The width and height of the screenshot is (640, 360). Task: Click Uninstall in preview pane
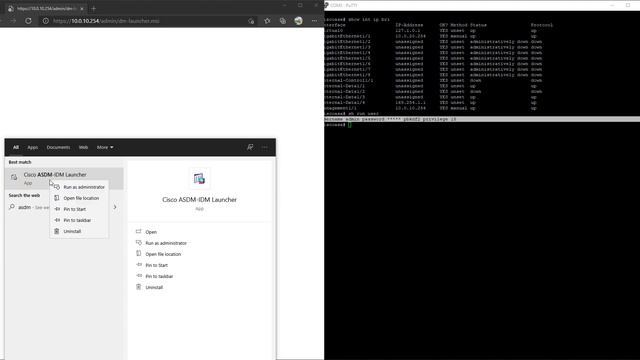coord(154,287)
